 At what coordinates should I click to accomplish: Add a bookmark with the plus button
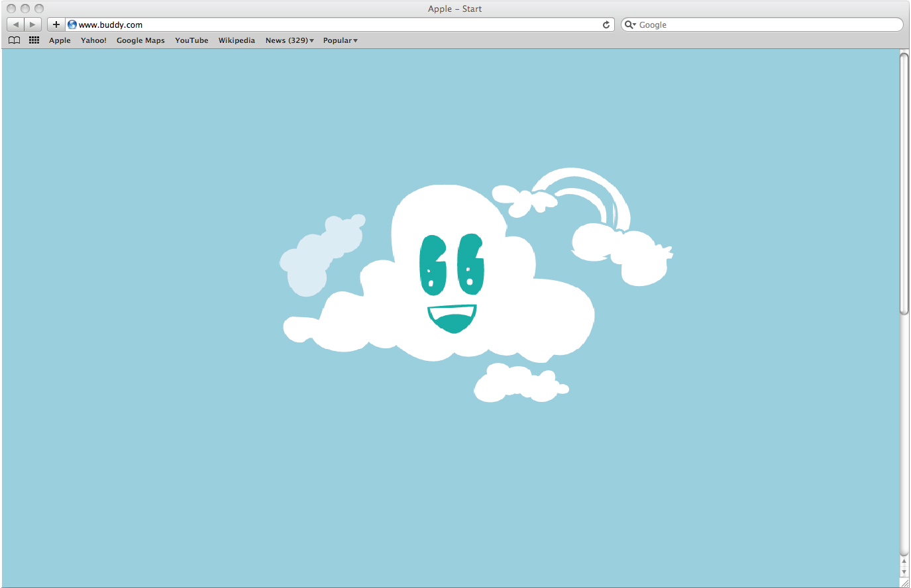pos(56,24)
